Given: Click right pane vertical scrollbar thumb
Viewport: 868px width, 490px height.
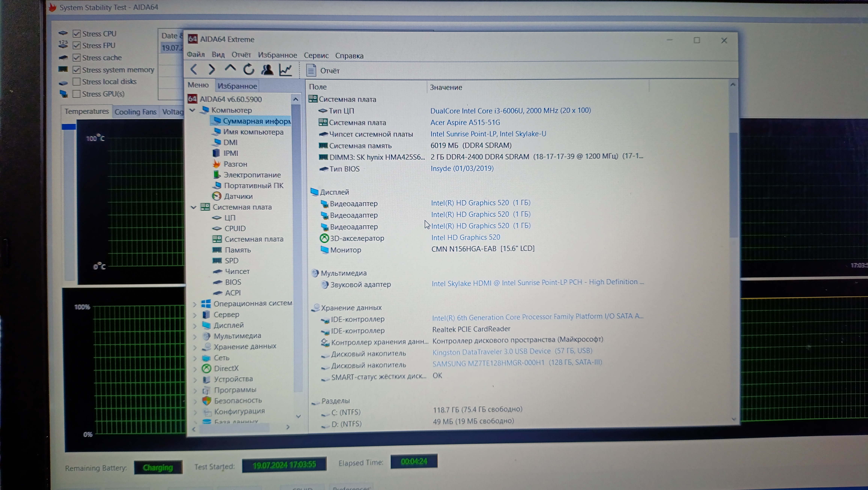Looking at the screenshot, I should point(733,185).
